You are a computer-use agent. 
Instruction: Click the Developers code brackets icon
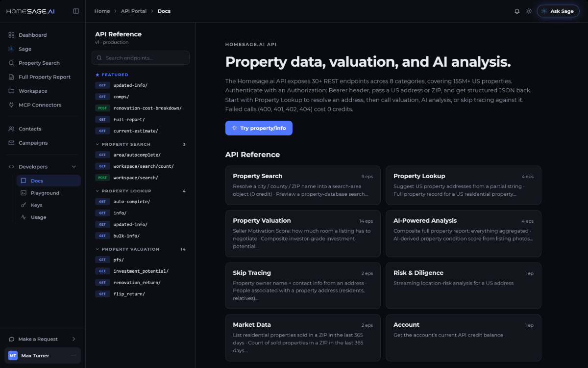[11, 167]
